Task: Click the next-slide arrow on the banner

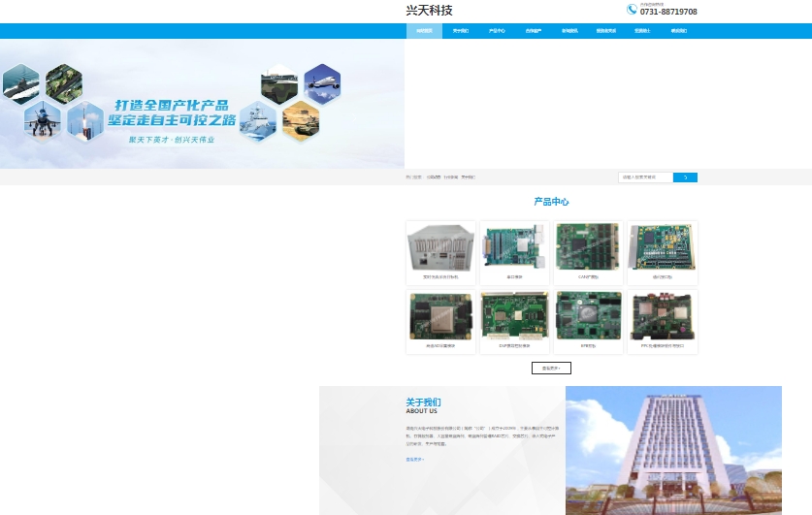Action: 354,118
